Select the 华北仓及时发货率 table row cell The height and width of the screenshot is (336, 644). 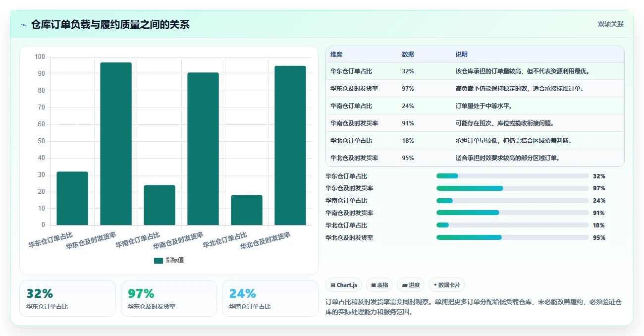click(354, 158)
